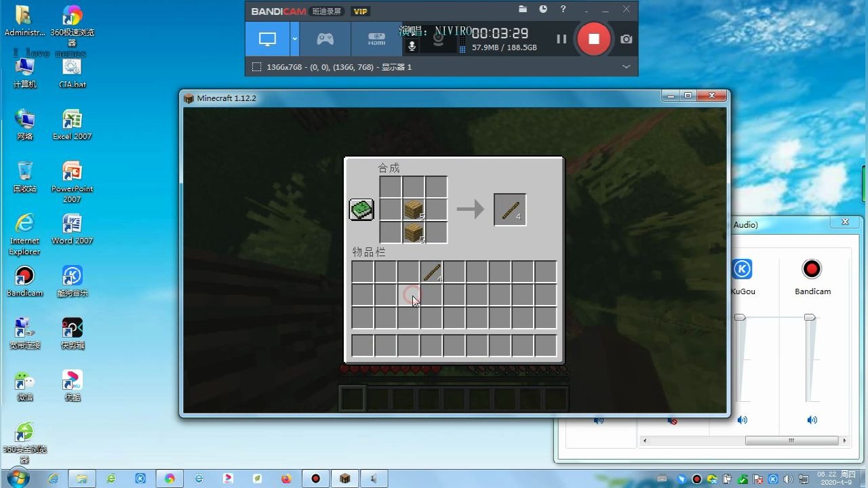Image resolution: width=868 pixels, height=488 pixels.
Task: Switch to Minecraft in the taskbar
Action: coord(344,478)
